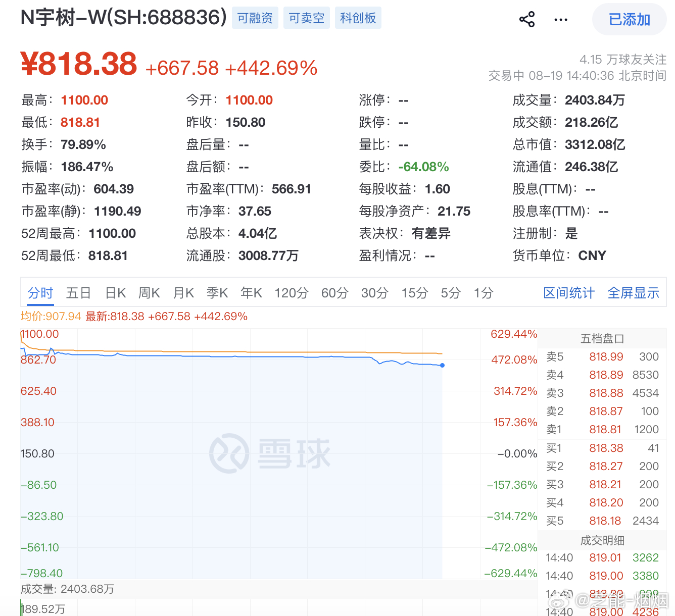The height and width of the screenshot is (616, 675).
Task: Click the 卖4 order row 818.89
Action: (x=602, y=375)
